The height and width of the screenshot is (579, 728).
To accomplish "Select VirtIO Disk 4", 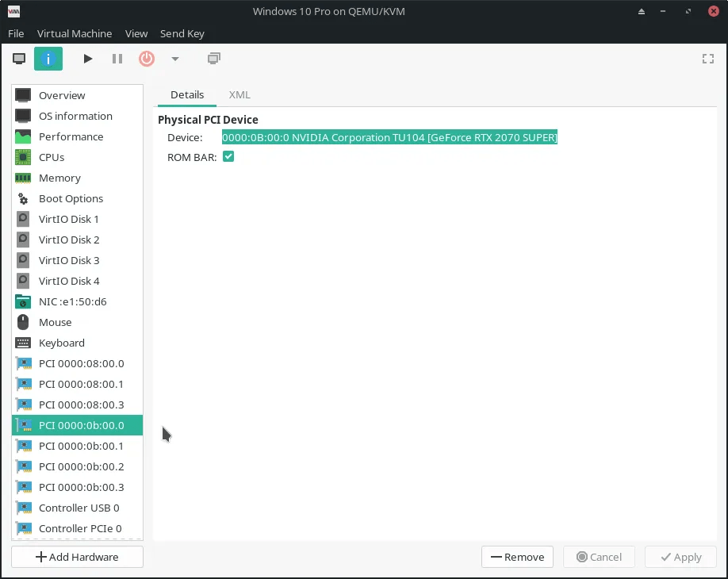I will click(x=77, y=282).
